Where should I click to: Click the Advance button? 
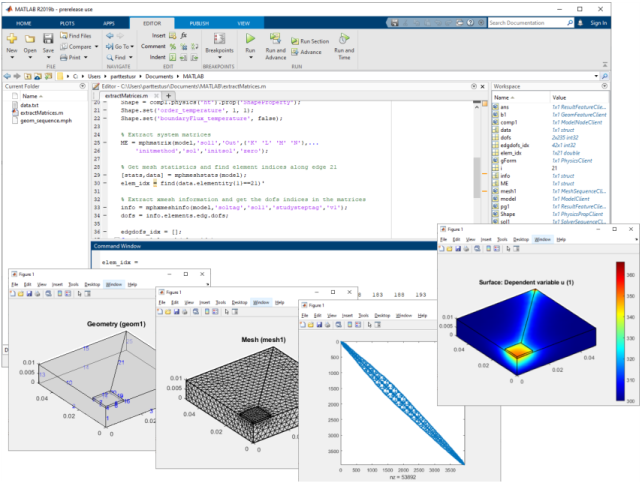coord(307,52)
